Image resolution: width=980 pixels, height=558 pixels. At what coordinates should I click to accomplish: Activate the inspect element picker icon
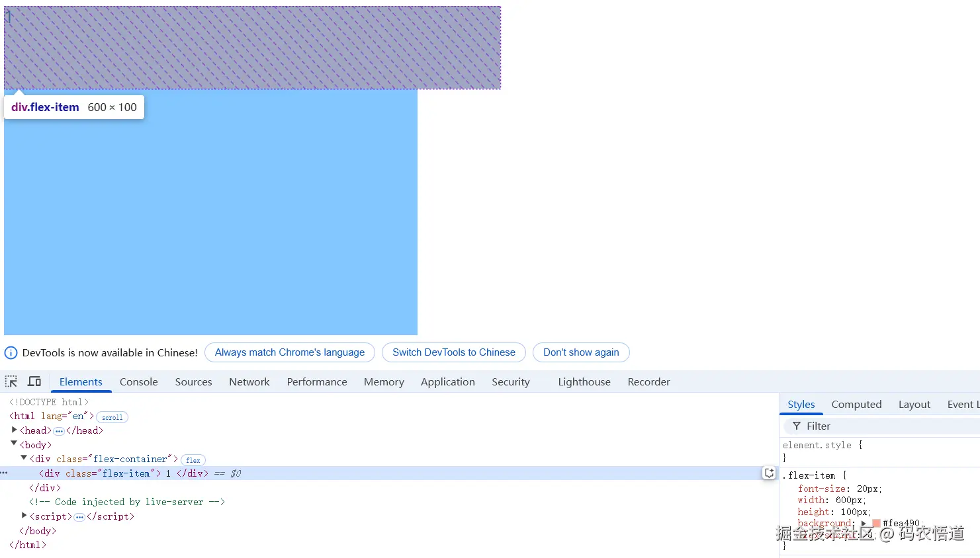(11, 381)
